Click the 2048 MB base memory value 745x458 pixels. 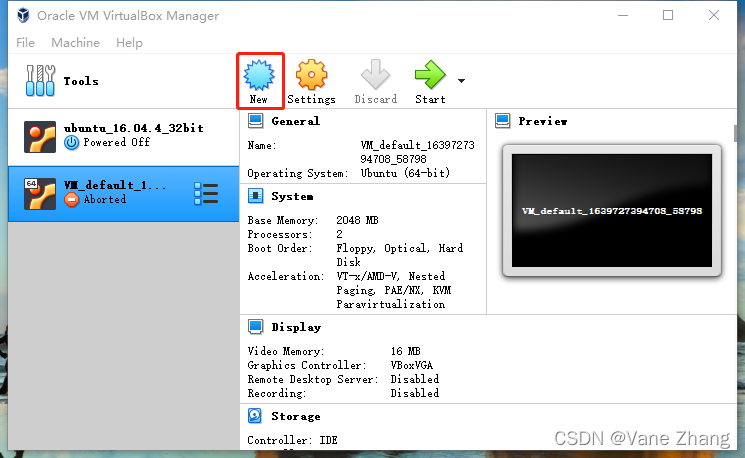pyautogui.click(x=357, y=220)
